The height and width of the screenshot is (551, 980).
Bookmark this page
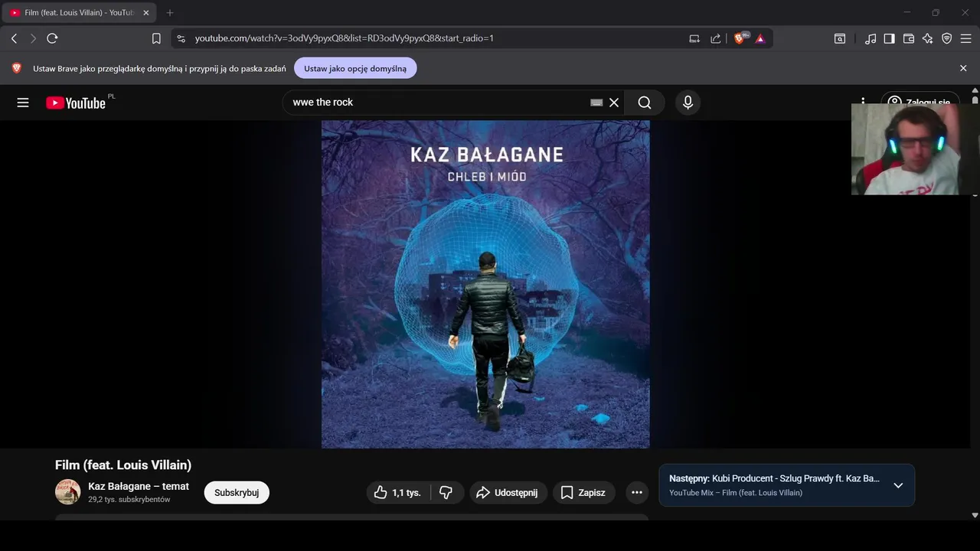(156, 38)
